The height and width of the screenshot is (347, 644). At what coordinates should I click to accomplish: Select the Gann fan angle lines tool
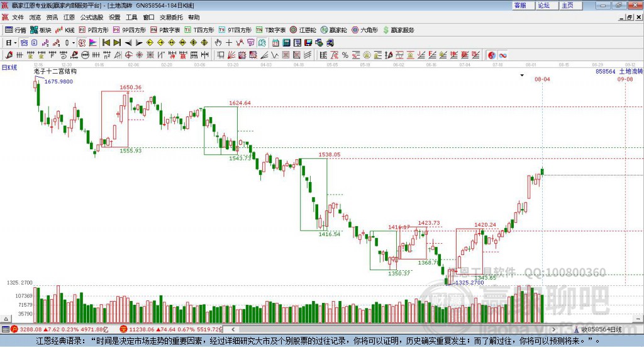pyautogui.click(x=231, y=55)
